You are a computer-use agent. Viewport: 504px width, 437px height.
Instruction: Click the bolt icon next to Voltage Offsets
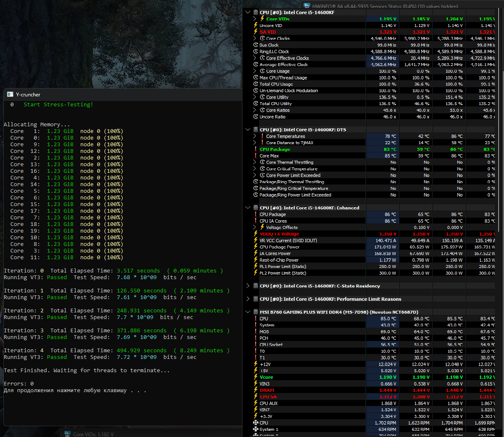pos(262,227)
